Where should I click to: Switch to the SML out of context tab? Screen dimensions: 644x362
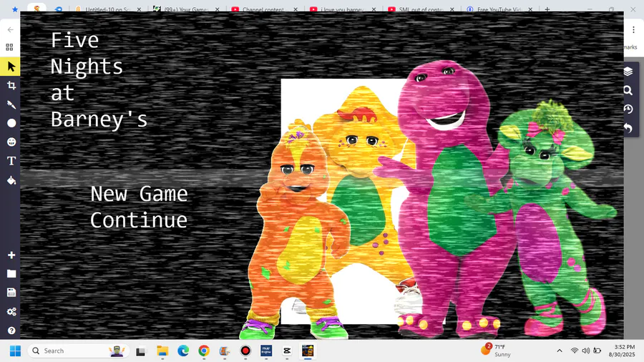[420, 9]
